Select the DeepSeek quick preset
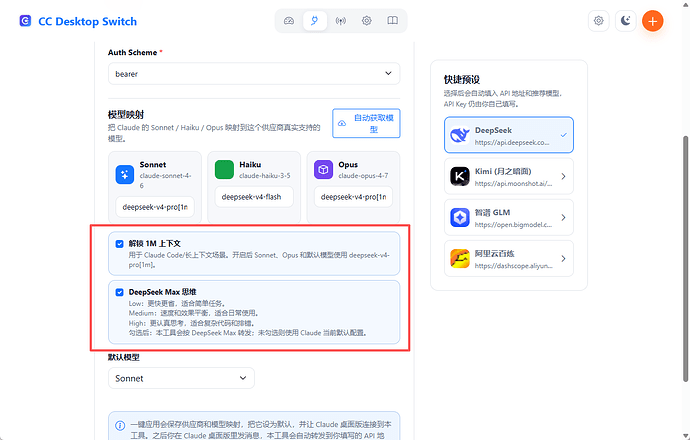Image resolution: width=690 pixels, height=440 pixels. (509, 135)
